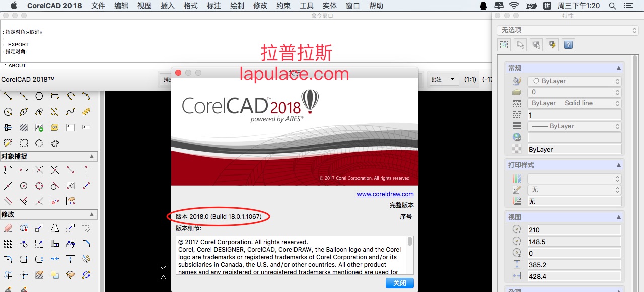
Task: Open the empty print style dropdown
Action: click(574, 179)
